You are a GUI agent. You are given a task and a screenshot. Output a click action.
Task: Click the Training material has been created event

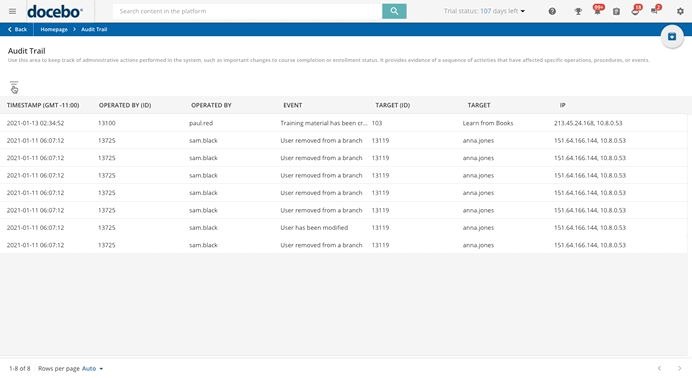click(324, 123)
